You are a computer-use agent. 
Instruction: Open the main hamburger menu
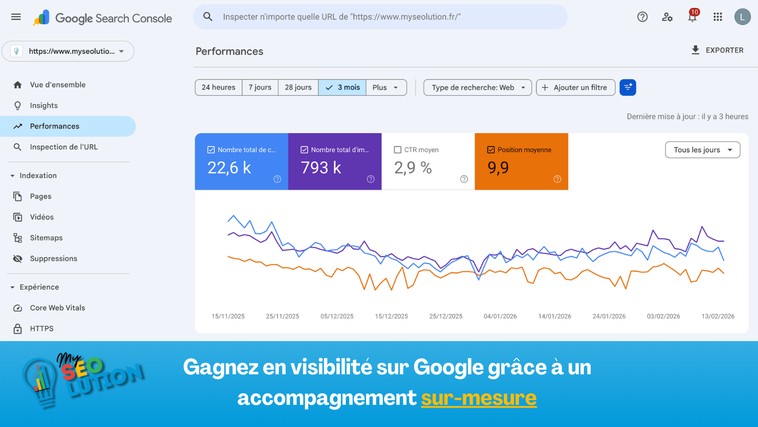pyautogui.click(x=16, y=17)
